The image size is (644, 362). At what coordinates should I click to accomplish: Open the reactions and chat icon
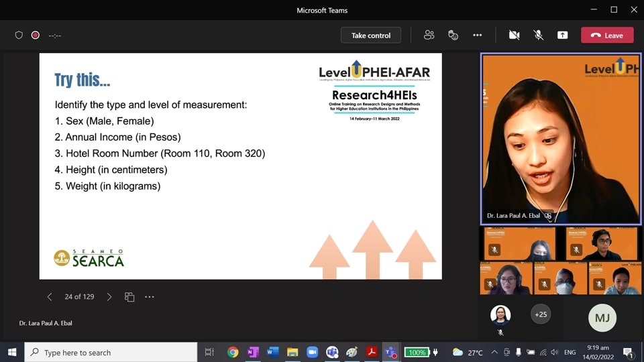(x=453, y=35)
